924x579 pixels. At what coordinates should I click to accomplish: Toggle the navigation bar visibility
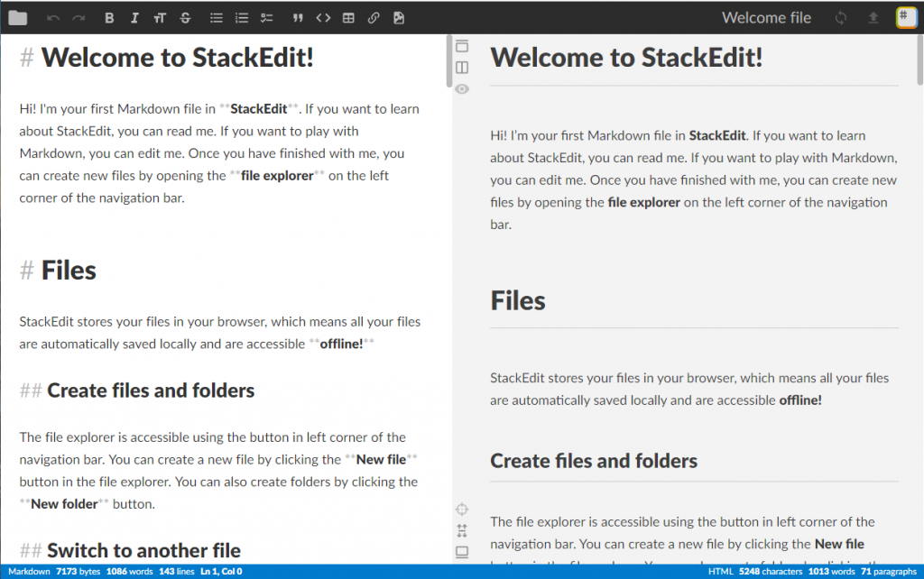click(462, 46)
